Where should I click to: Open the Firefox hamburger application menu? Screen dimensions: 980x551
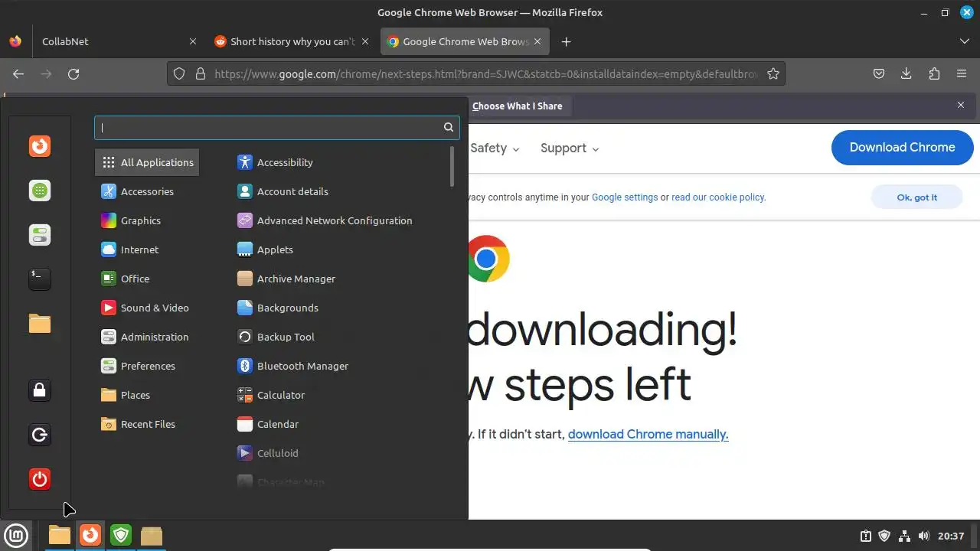[x=962, y=73]
